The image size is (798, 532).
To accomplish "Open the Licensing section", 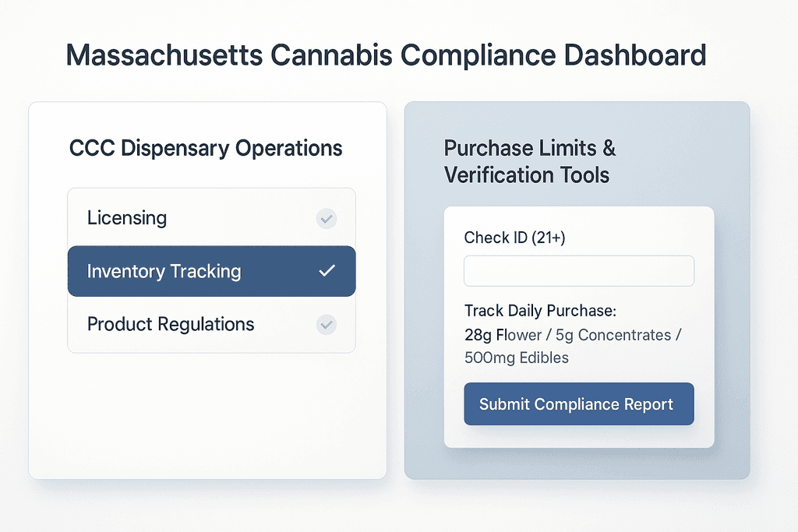I will coord(127,218).
